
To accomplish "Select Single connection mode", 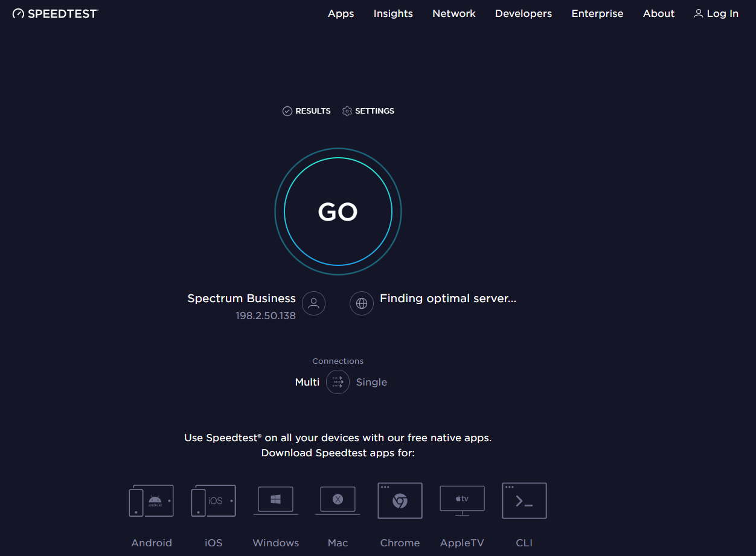I will pos(371,382).
